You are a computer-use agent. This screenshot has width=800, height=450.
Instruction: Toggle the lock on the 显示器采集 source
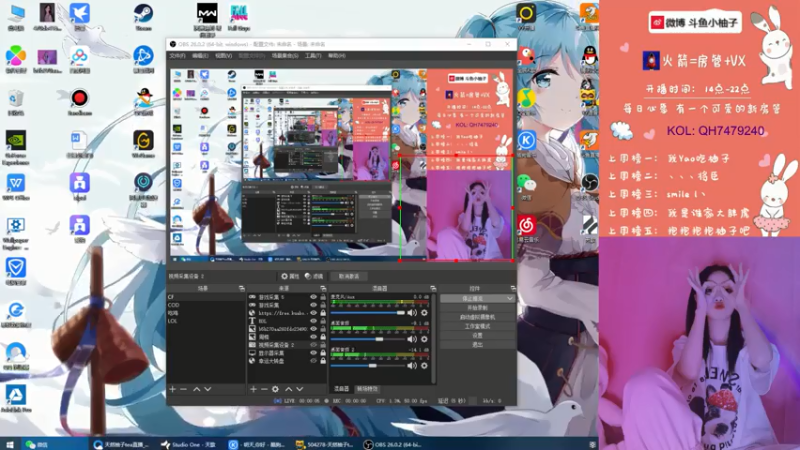click(322, 353)
